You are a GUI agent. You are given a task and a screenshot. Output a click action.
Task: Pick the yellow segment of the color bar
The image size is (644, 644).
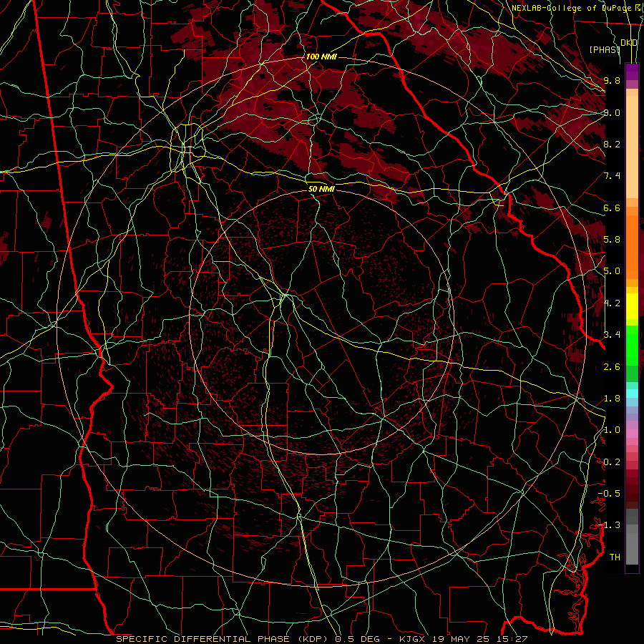tap(632, 306)
